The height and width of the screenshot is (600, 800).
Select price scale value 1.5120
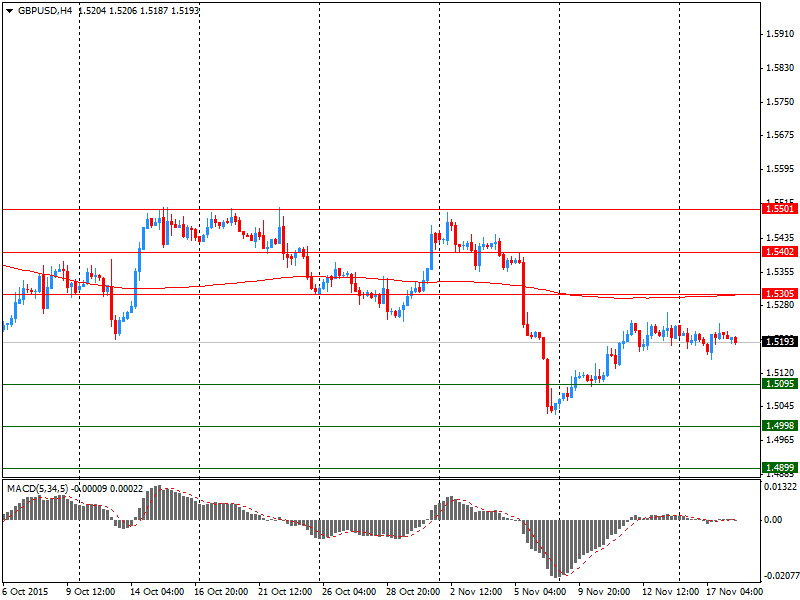tap(780, 372)
